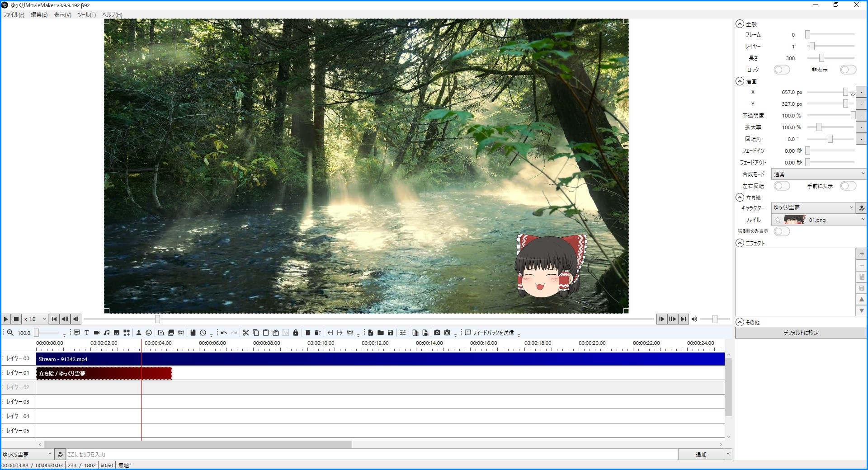This screenshot has height=470, width=868.
Task: Select the Stream - 91342.mp4 clip
Action: point(380,359)
